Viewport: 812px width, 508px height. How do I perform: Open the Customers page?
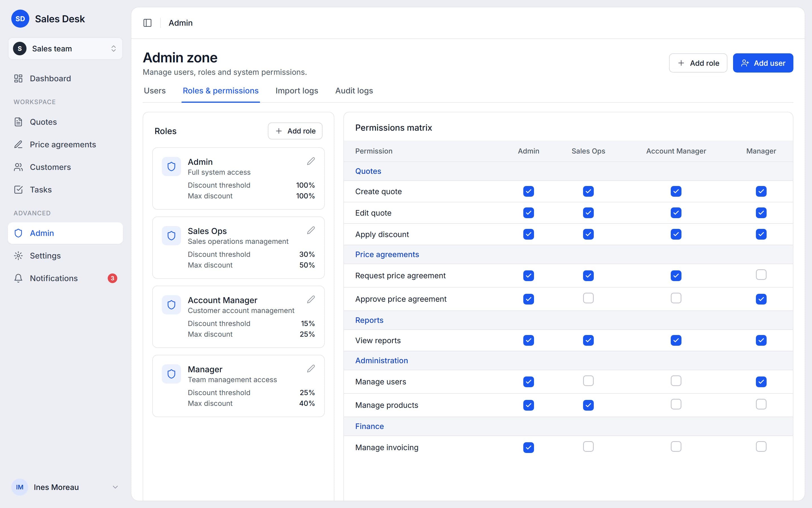pyautogui.click(x=65, y=167)
